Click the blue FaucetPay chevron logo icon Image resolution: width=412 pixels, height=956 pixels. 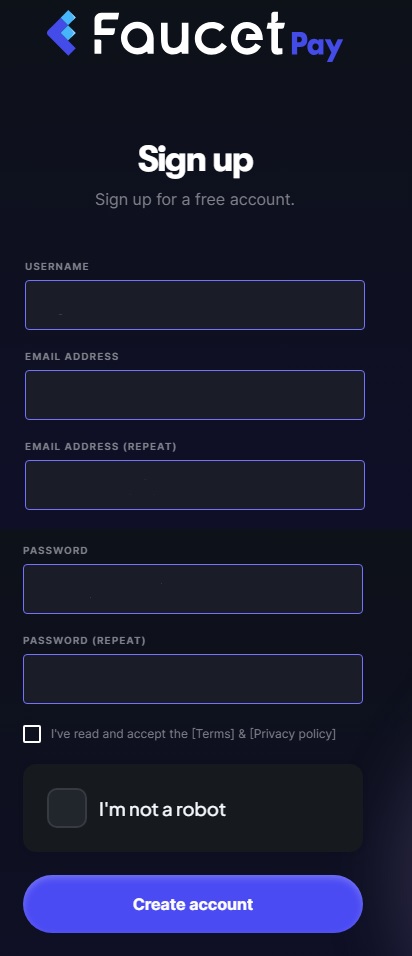pyautogui.click(x=62, y=33)
